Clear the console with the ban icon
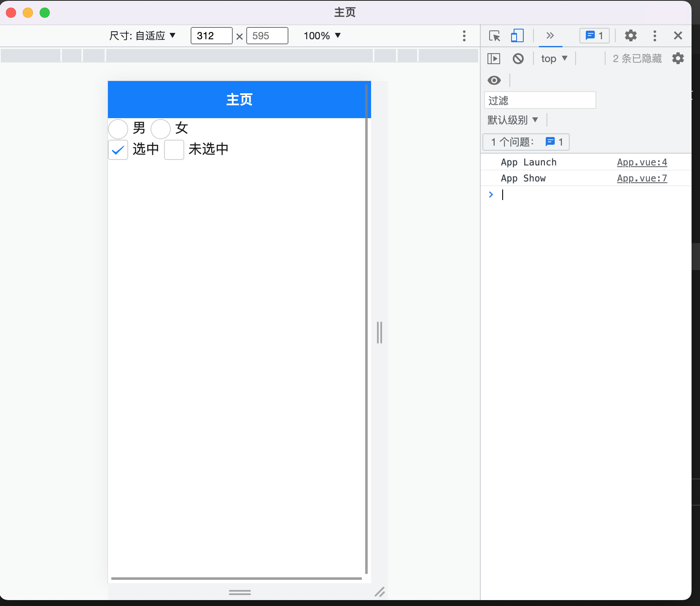Screen dimensions: 700x606 (x=518, y=59)
